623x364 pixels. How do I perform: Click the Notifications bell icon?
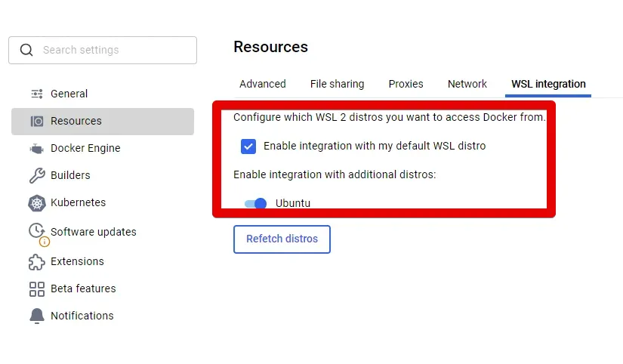(x=36, y=316)
